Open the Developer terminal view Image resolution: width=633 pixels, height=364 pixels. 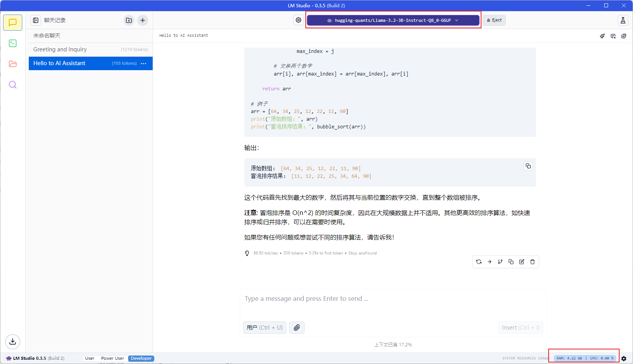click(x=13, y=43)
